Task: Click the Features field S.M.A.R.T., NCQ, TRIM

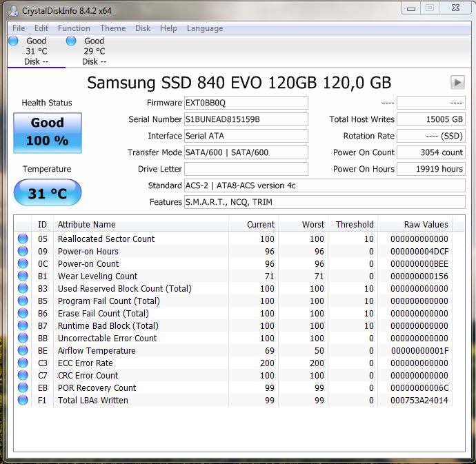Action: point(325,202)
